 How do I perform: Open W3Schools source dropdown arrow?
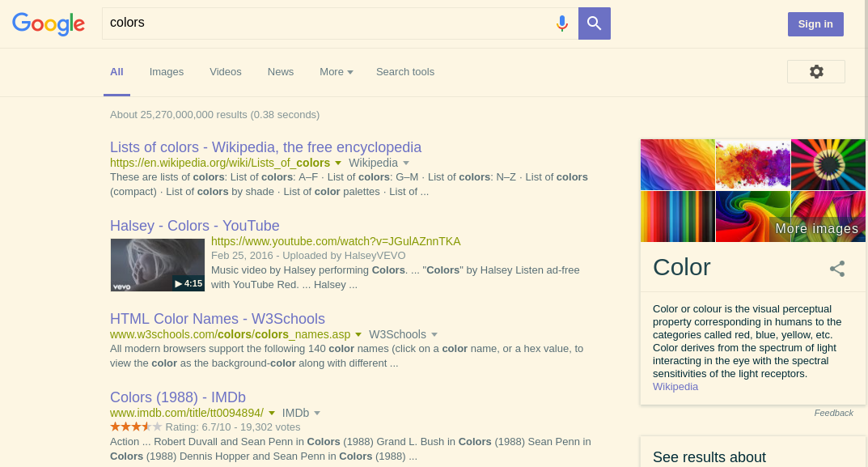(x=434, y=334)
